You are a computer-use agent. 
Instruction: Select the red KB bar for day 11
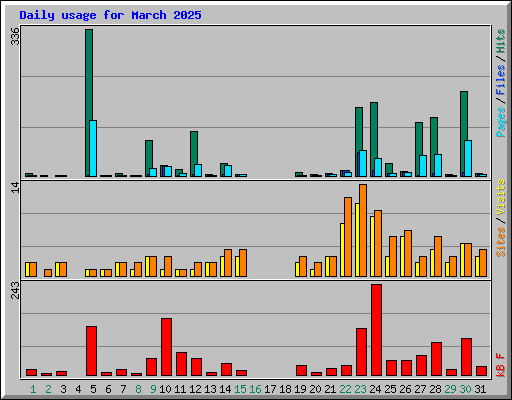pos(181,364)
